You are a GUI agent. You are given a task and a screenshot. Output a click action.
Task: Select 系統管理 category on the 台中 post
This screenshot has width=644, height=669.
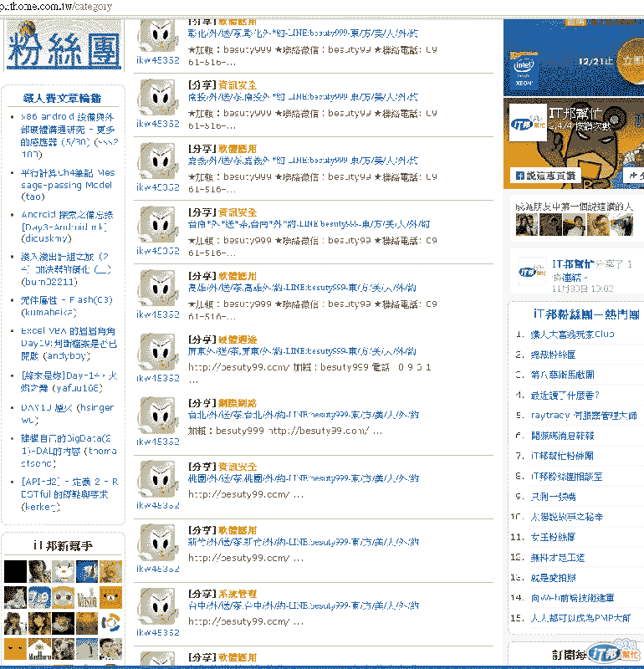238,594
